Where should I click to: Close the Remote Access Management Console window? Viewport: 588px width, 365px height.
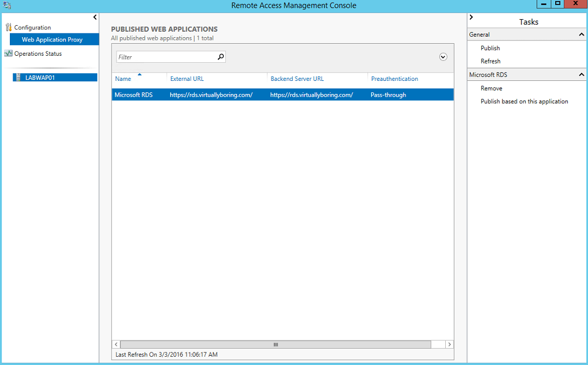[575, 4]
